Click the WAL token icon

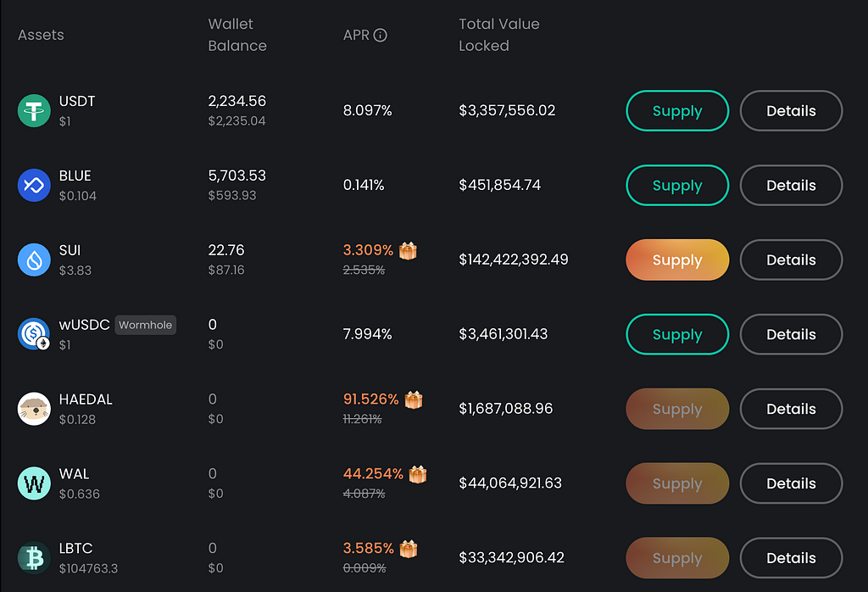click(x=34, y=483)
